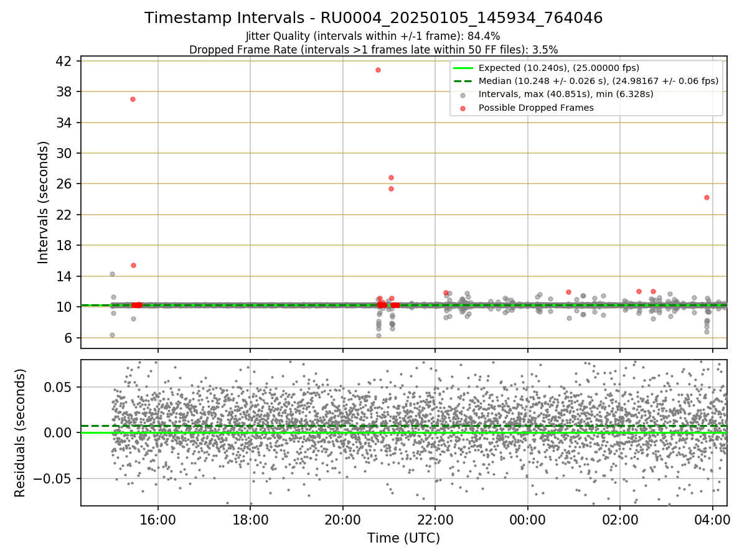Viewport: 747px width, 560px height.
Task: Click the 'Median (10.248 +/- 0.026 s)' legend entry
Action: [x=585, y=81]
